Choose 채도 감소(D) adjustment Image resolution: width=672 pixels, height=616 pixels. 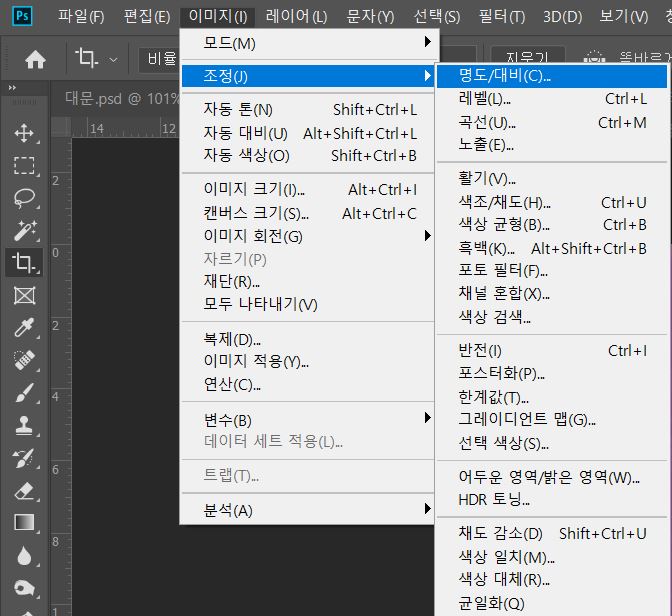click(x=552, y=534)
